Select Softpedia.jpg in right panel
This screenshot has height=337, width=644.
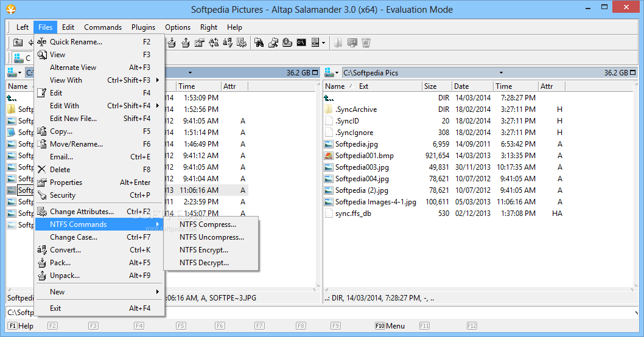tap(357, 144)
